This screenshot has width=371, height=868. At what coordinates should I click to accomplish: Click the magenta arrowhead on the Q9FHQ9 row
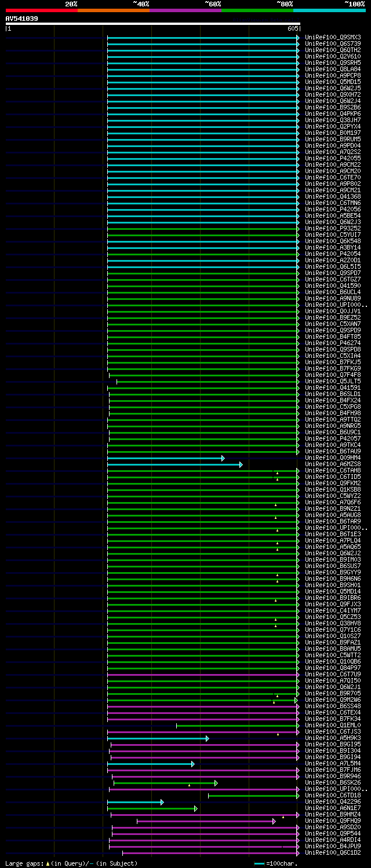274,821
